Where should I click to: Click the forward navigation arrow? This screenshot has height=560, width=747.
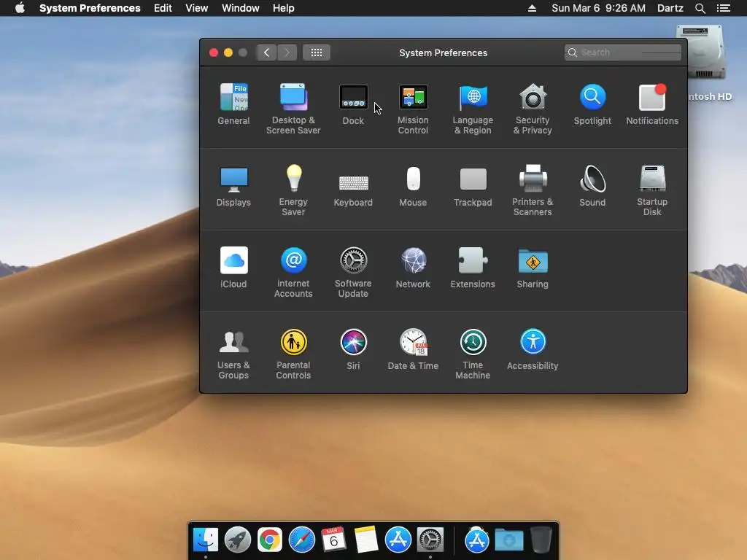pos(287,52)
